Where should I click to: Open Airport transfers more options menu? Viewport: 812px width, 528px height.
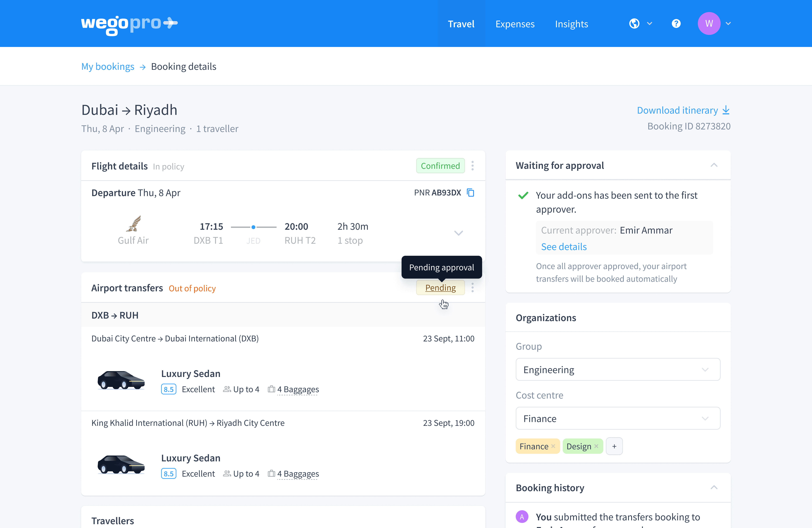(472, 288)
